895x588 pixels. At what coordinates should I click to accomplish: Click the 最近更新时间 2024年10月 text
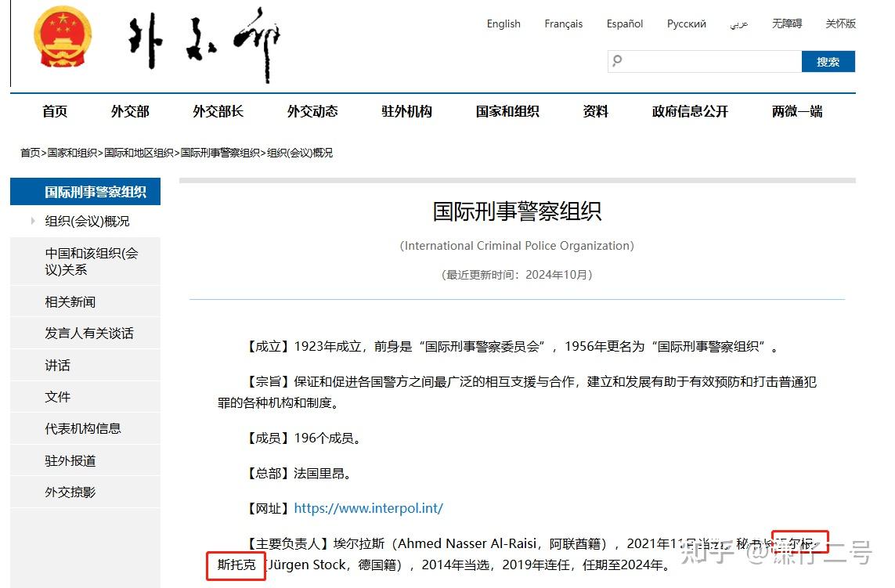pyautogui.click(x=517, y=275)
